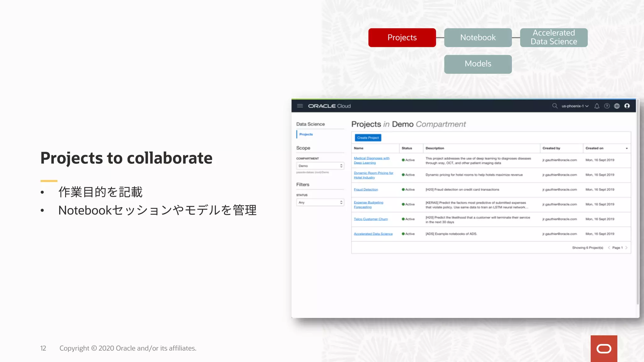Select the Models box in diagram
This screenshot has width=644, height=362.
pos(478,64)
